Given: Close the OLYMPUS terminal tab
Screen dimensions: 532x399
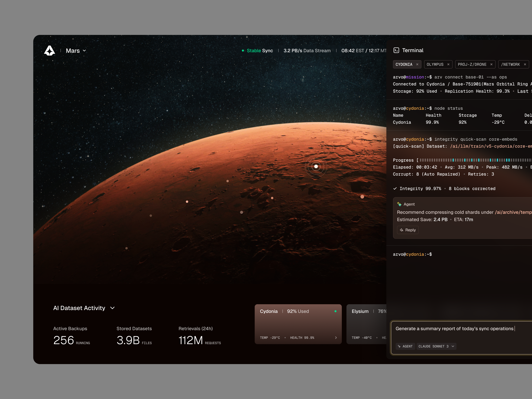Looking at the screenshot, I should (x=448, y=65).
